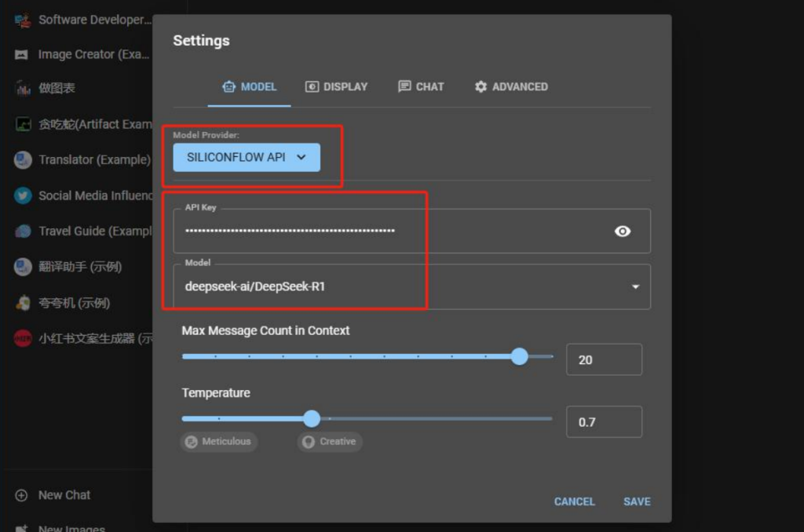Open the Software Developer chat avatar icon
This screenshot has width=804, height=532.
pos(23,20)
